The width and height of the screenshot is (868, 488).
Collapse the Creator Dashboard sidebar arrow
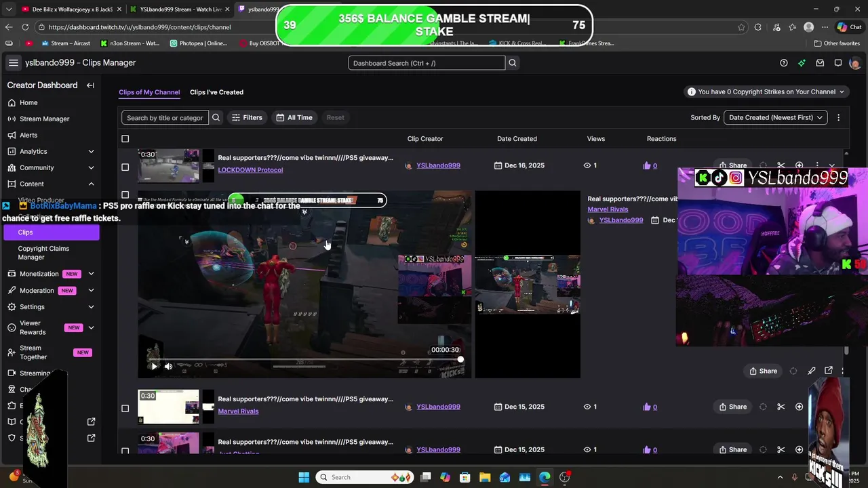90,85
